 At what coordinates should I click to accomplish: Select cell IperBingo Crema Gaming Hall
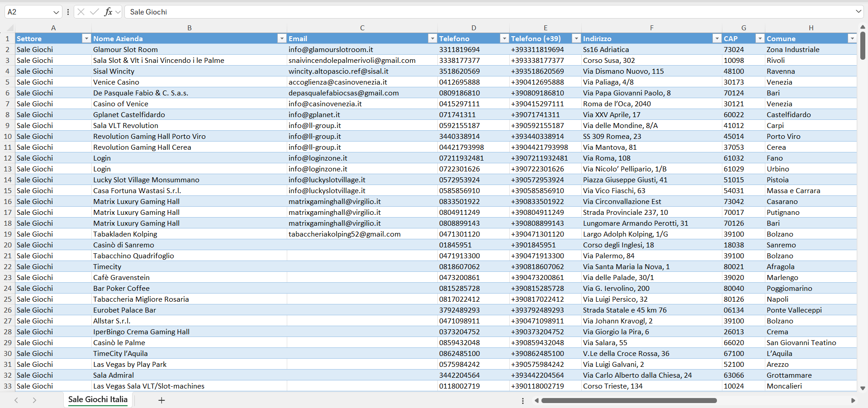189,332
